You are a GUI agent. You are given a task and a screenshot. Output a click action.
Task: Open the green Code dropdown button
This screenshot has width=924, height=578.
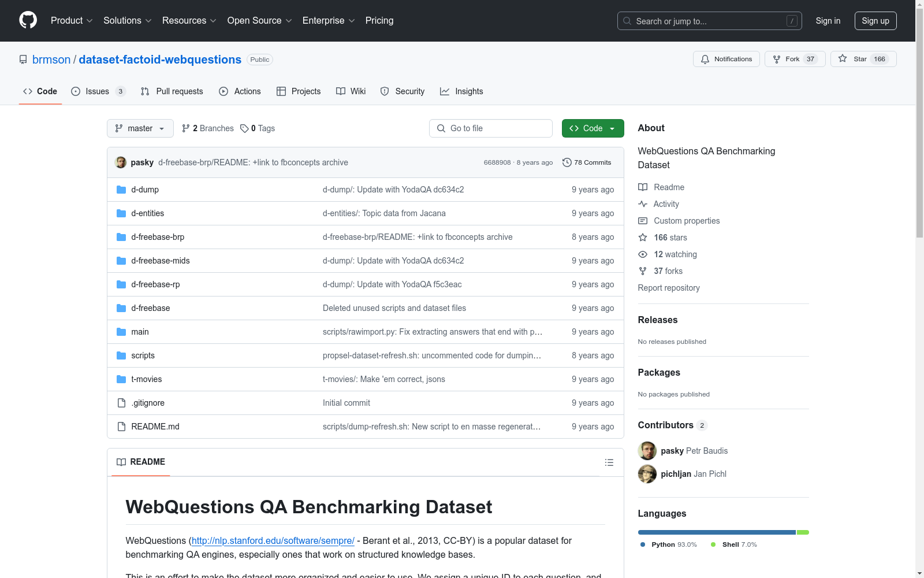pos(593,128)
